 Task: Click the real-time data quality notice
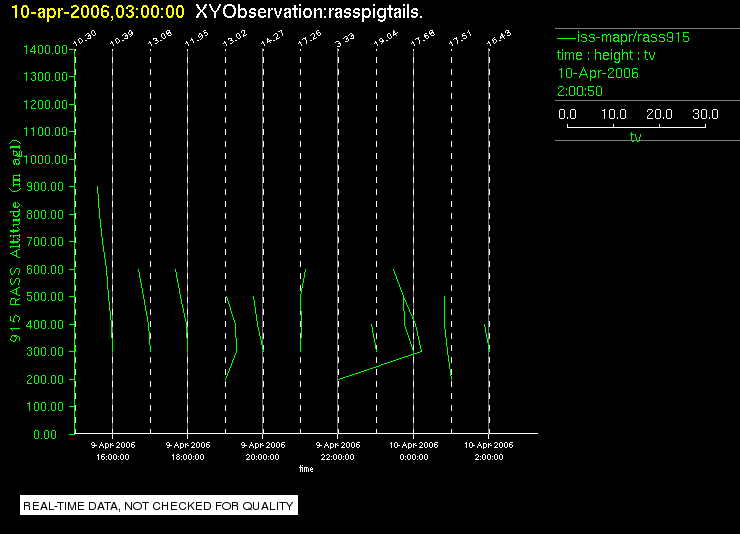click(159, 506)
